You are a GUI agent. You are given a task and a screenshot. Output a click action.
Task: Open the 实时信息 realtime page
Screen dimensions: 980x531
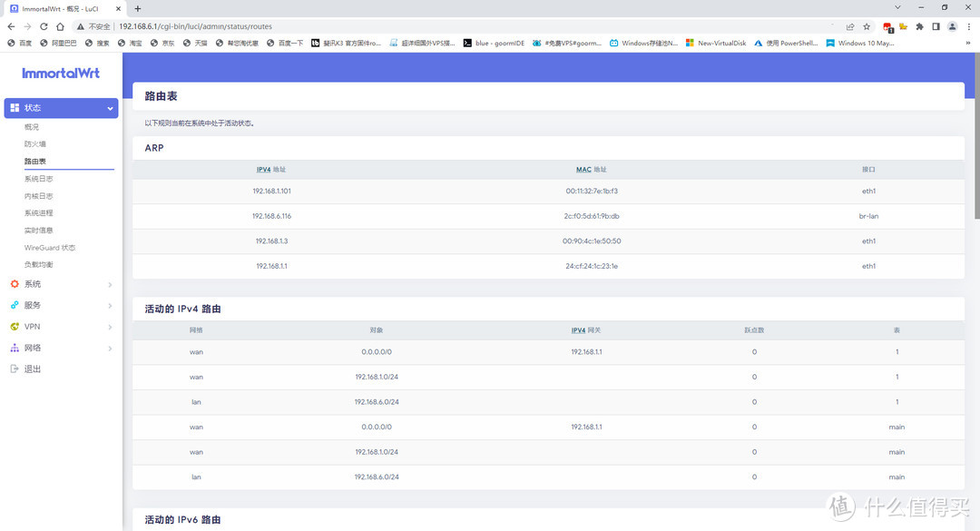coord(39,231)
